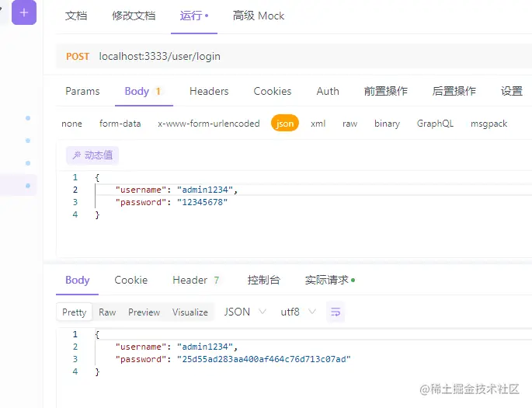Open the POST method selector
Screen dimensions: 532x408
click(78, 57)
